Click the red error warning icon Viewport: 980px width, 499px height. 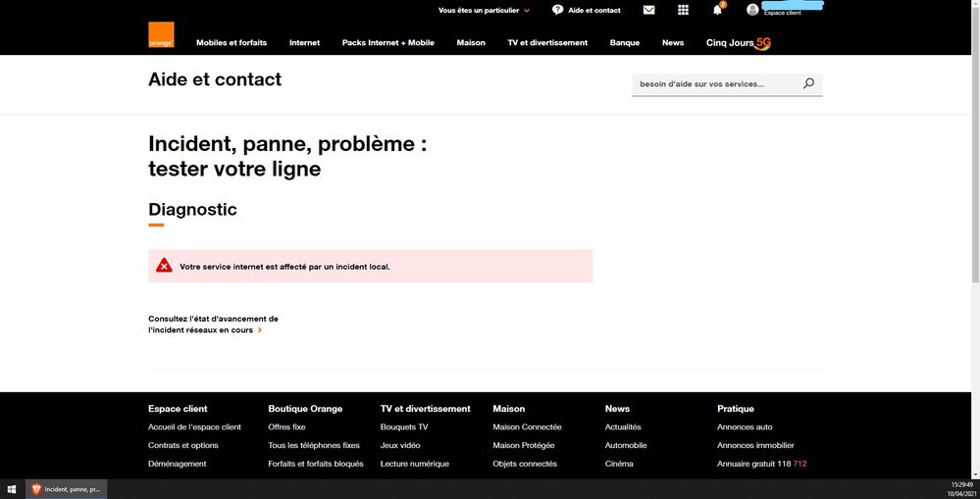click(x=164, y=266)
